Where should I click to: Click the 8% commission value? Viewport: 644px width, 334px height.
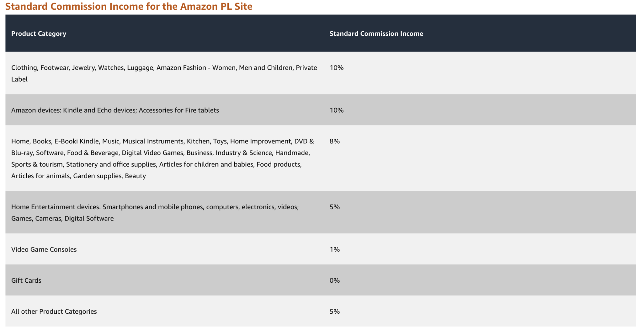point(334,141)
